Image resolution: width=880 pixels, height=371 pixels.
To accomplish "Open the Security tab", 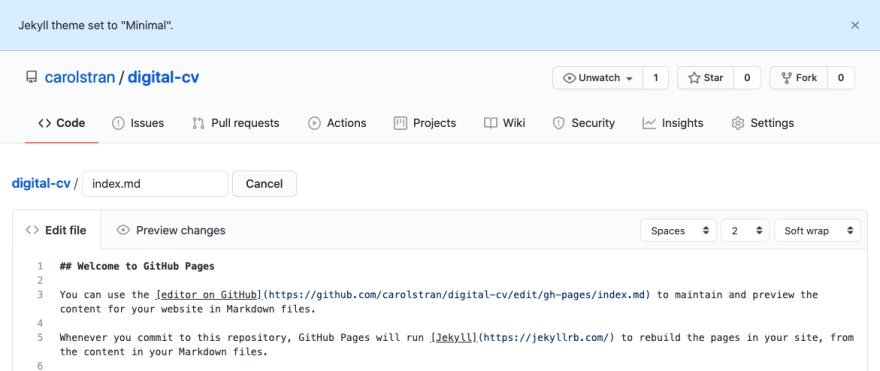I will tap(584, 123).
